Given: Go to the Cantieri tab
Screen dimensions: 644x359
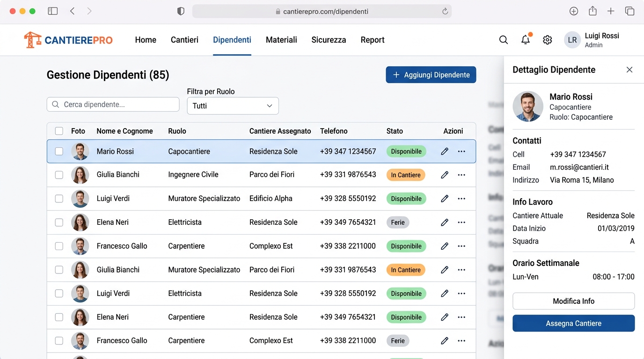Looking at the screenshot, I should (184, 40).
